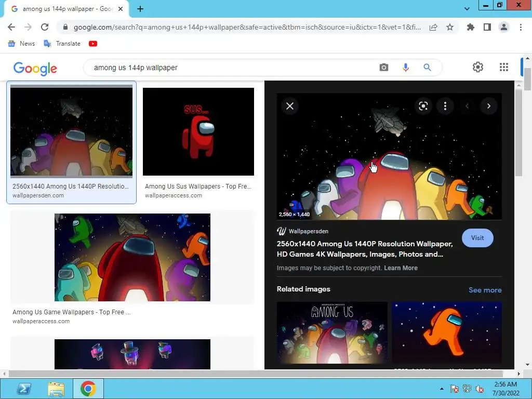Screen dimensions: 532x399
Task: Open Among Us Game Wallpapers thumbnail
Action: point(132,257)
